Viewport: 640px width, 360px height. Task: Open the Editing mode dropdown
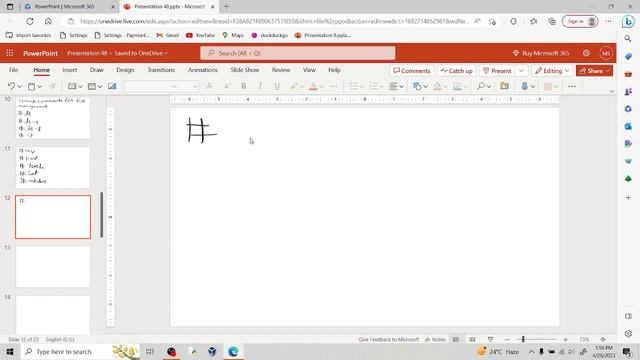pos(552,71)
